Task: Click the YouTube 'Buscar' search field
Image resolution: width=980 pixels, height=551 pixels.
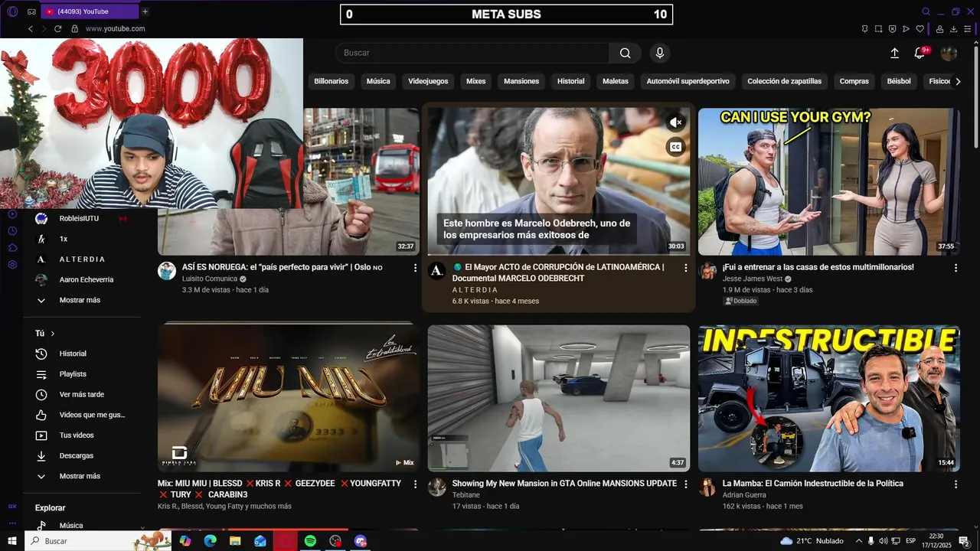Action: coord(472,53)
